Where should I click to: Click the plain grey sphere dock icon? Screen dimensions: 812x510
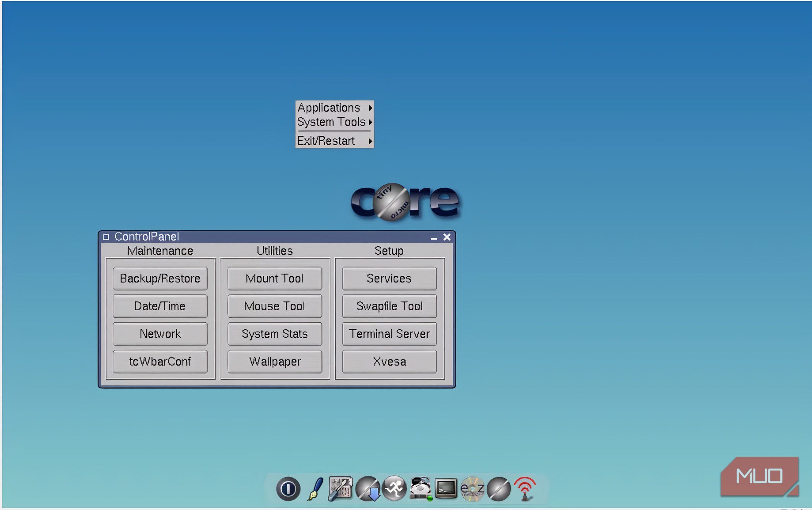498,489
